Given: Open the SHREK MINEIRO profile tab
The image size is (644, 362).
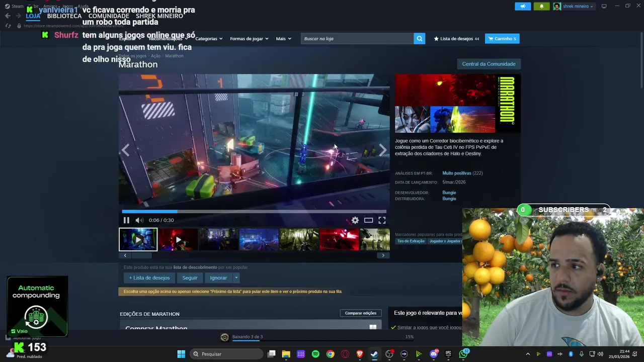Looking at the screenshot, I should (159, 16).
